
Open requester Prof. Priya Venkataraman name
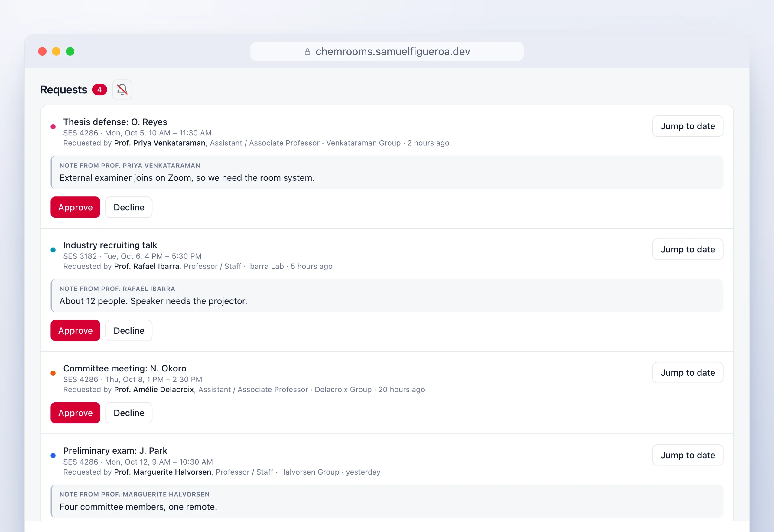pyautogui.click(x=160, y=143)
